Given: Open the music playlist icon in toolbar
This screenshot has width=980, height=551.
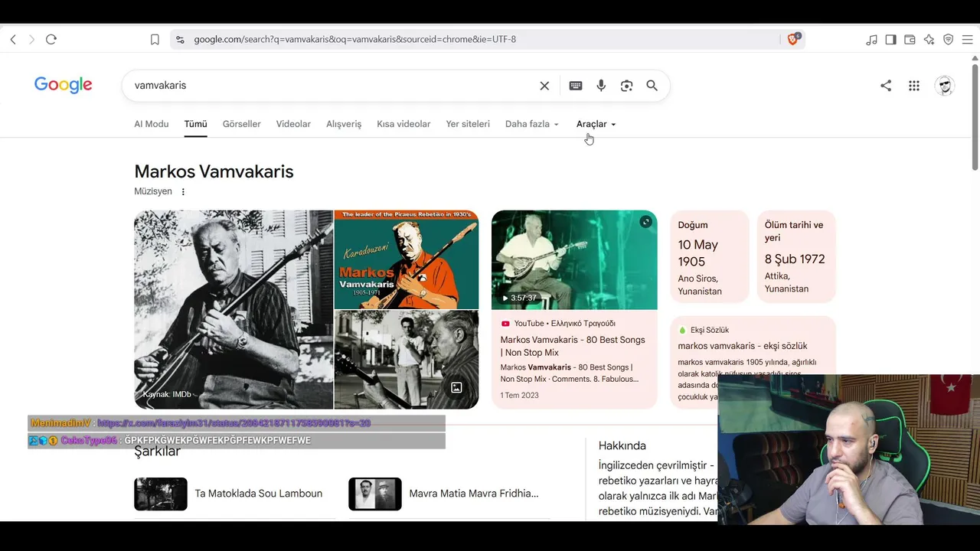Looking at the screenshot, I should 871,39.
